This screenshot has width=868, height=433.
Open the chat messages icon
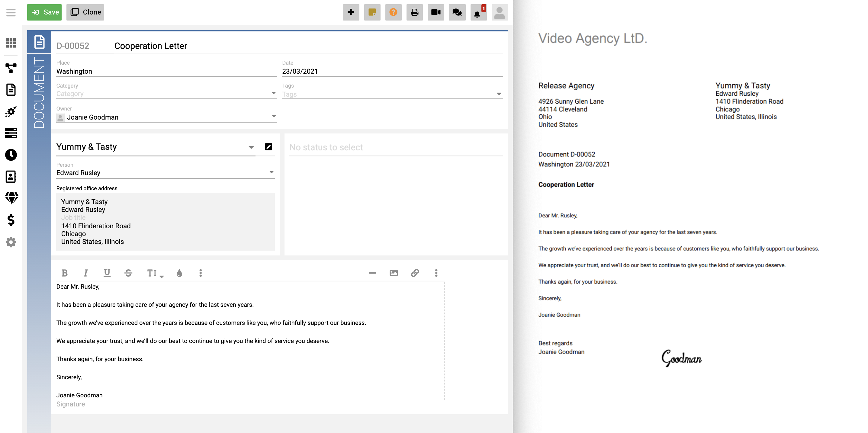[x=457, y=12]
